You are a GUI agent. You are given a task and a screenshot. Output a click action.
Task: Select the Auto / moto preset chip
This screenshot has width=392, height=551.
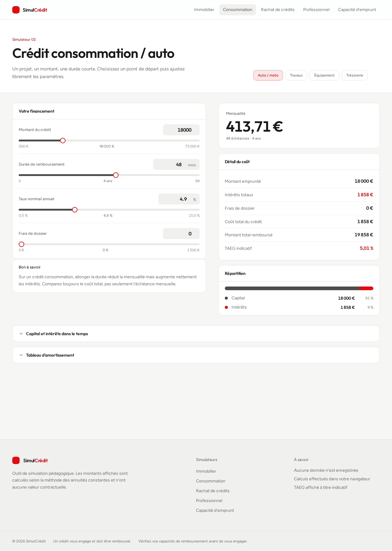pyautogui.click(x=268, y=75)
